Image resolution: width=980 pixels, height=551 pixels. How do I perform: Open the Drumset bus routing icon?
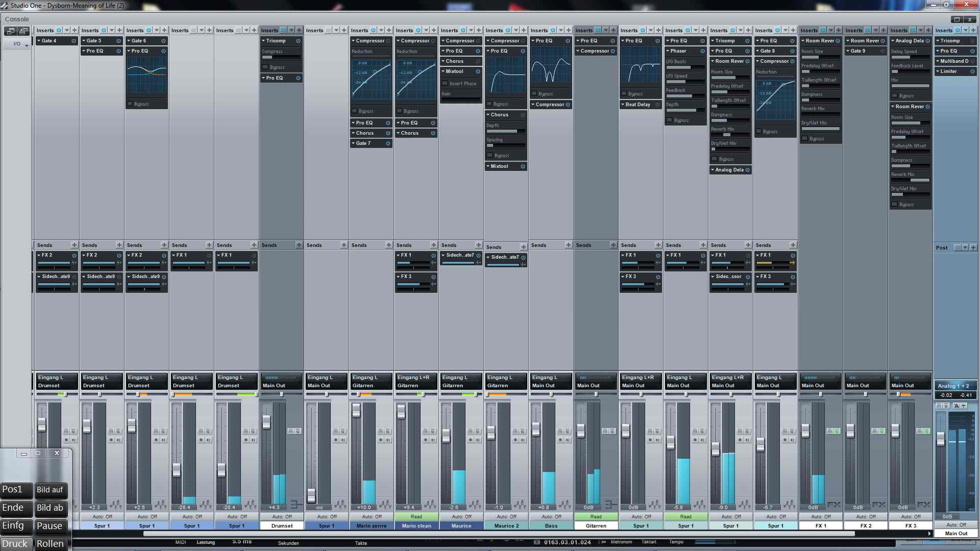point(296,505)
